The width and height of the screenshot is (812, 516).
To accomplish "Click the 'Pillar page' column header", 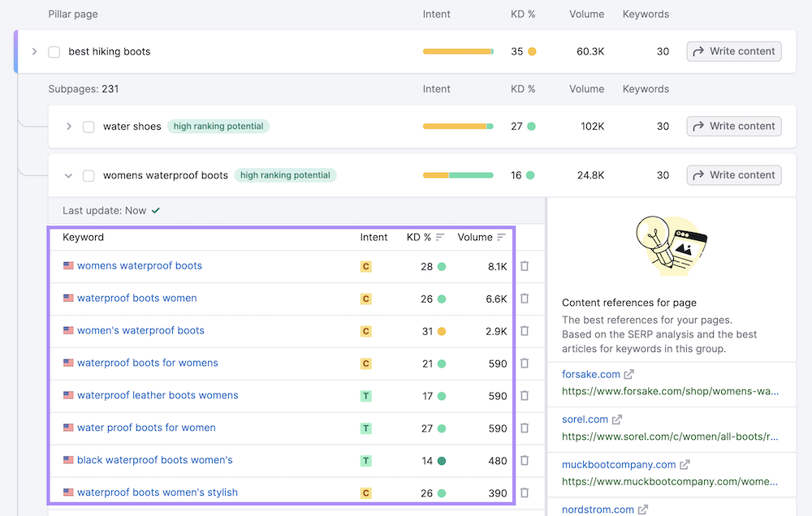I will tap(73, 14).
